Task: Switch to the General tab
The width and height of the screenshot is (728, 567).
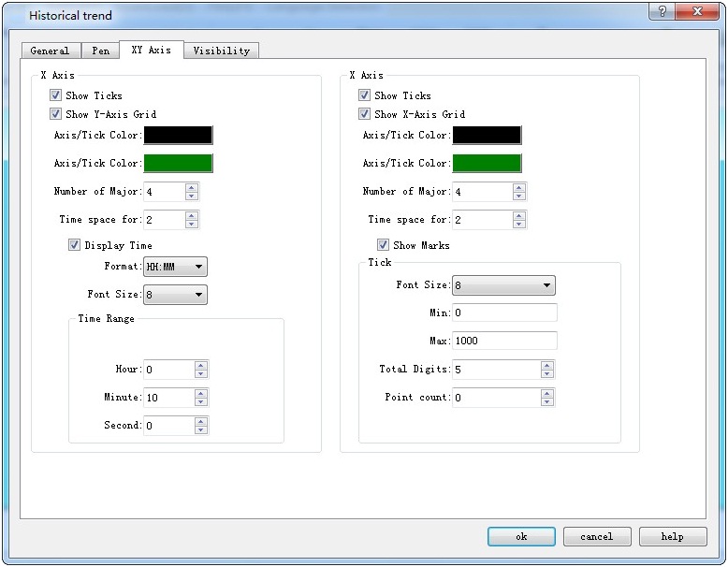Action: [x=50, y=51]
